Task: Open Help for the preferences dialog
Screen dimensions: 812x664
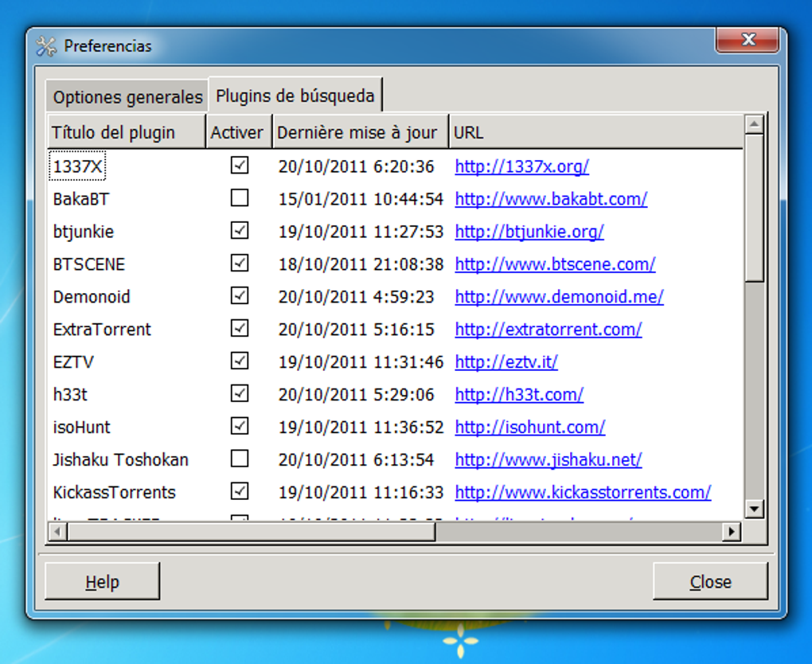Action: point(103,582)
